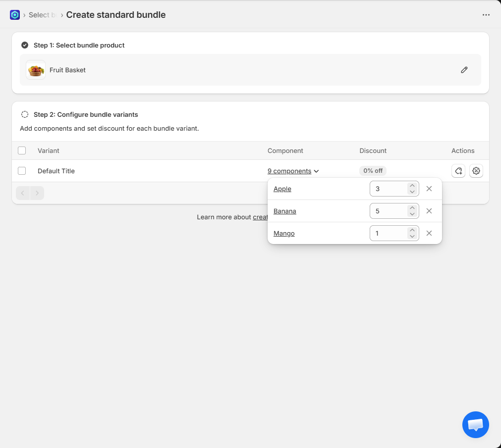
Task: Click the Fruit Basket product thumbnail
Action: click(x=36, y=70)
